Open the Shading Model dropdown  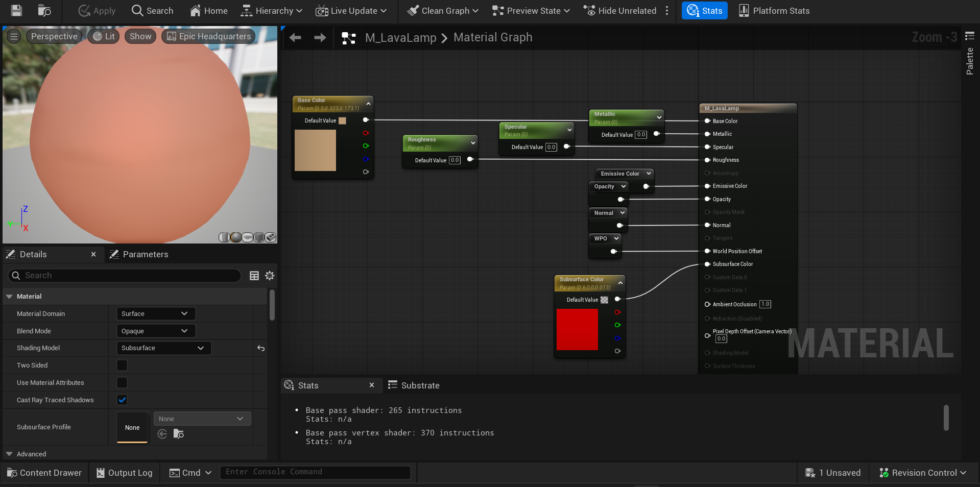163,348
